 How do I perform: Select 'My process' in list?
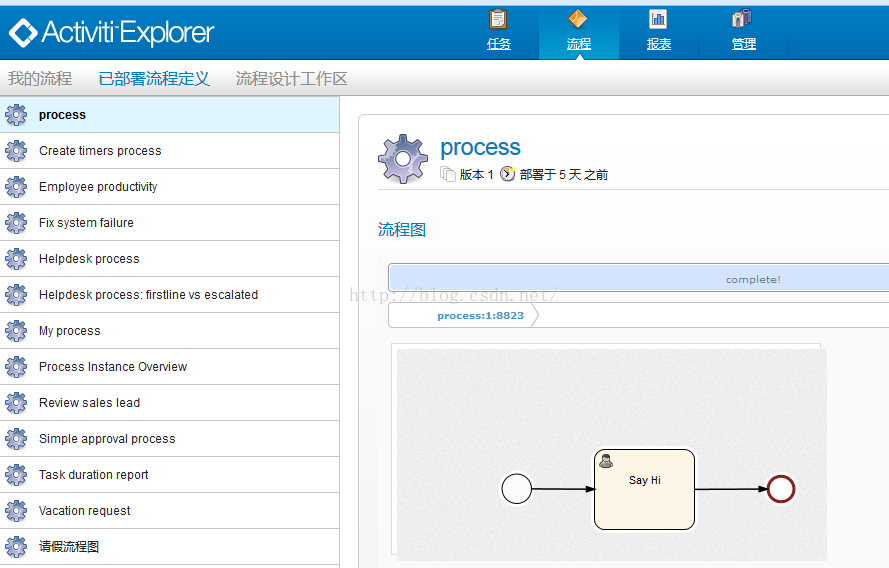(170, 330)
